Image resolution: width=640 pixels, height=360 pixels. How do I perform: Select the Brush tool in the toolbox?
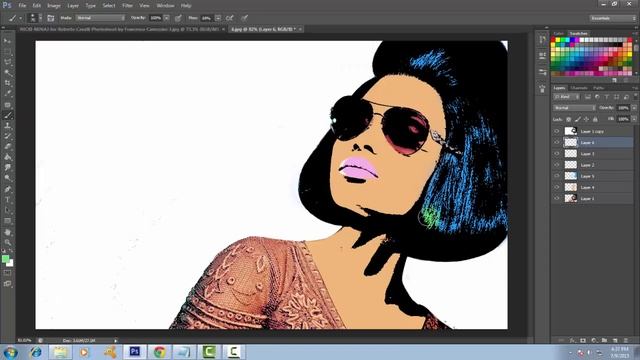point(7,116)
